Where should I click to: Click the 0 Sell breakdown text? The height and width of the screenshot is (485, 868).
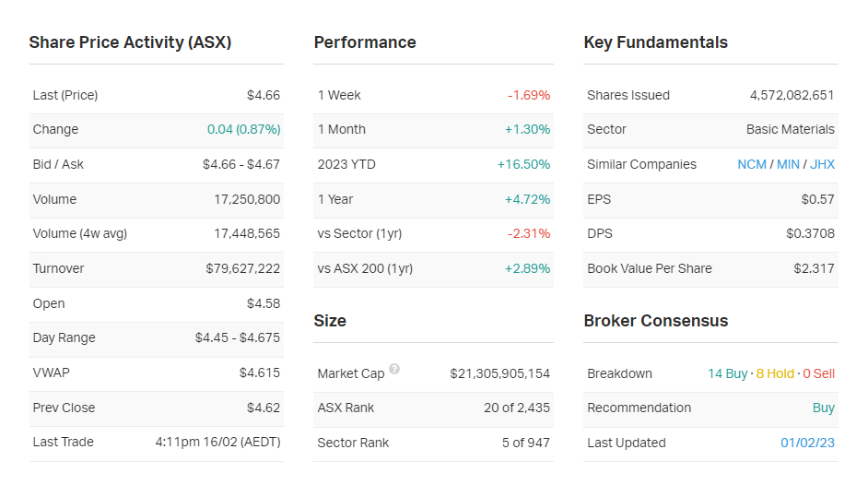[x=818, y=373]
